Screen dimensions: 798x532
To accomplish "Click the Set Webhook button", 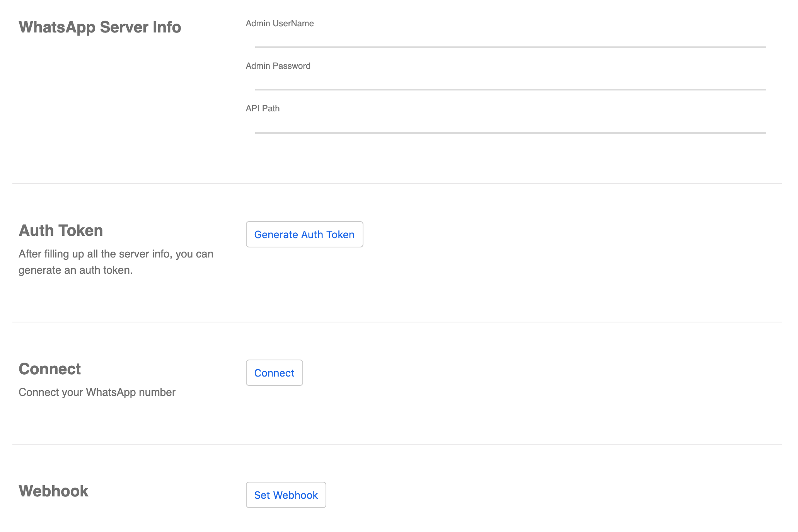I will [x=286, y=495].
